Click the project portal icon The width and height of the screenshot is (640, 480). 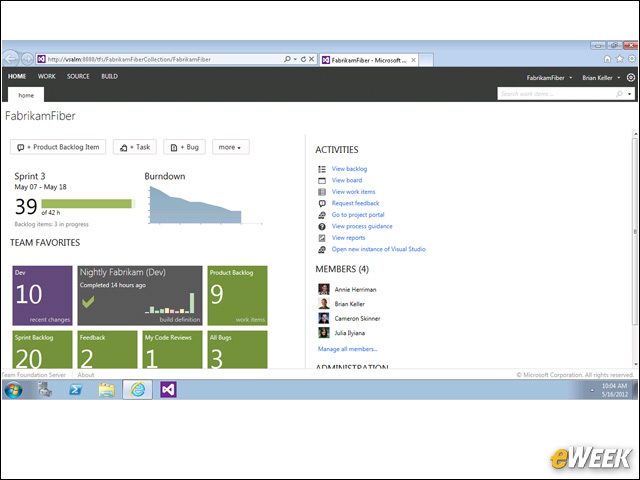click(x=322, y=215)
